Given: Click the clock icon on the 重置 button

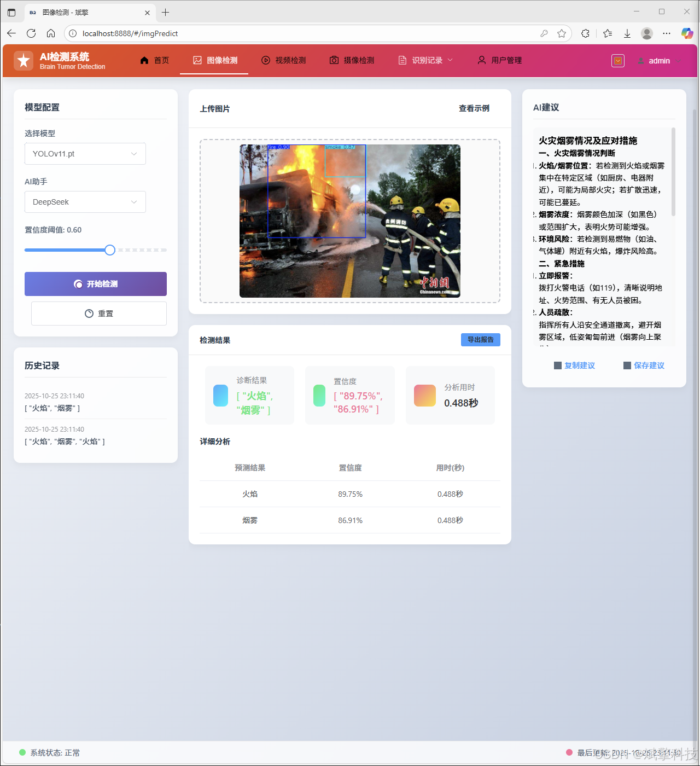Looking at the screenshot, I should 89,313.
